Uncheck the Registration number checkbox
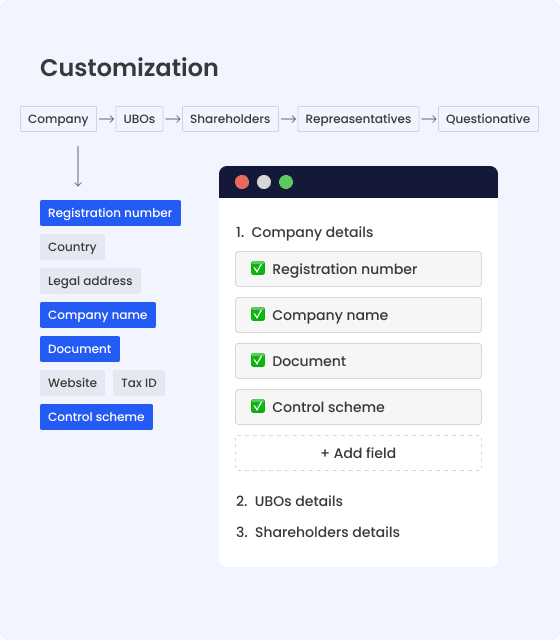This screenshot has width=560, height=640. [x=258, y=269]
